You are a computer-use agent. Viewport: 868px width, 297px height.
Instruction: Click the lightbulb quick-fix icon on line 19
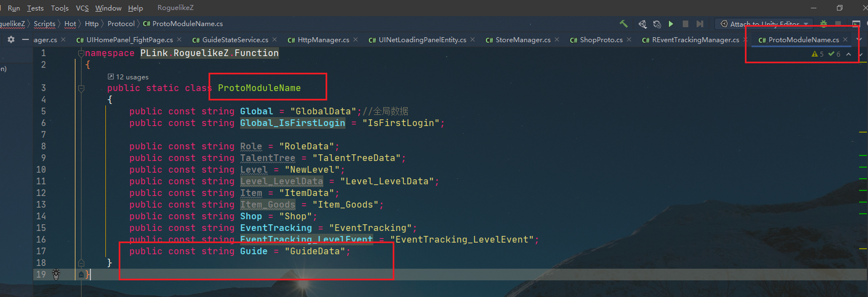tap(56, 274)
